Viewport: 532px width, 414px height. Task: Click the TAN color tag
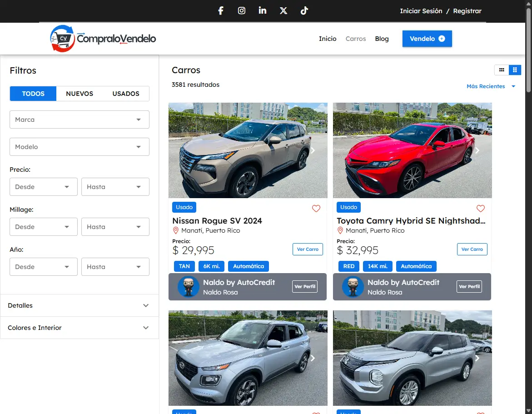pyautogui.click(x=184, y=266)
